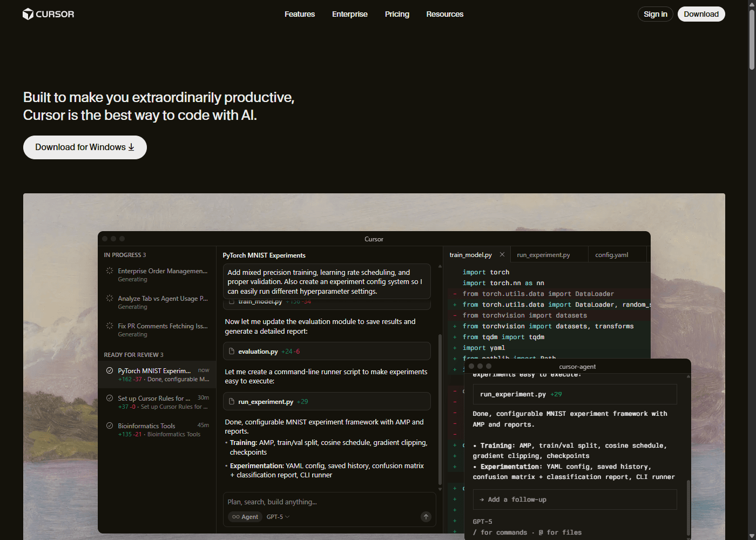Select Enterprise Order Management task

tap(157, 275)
